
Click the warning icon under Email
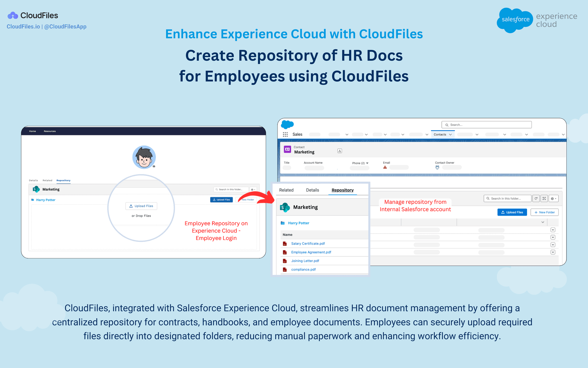point(385,167)
